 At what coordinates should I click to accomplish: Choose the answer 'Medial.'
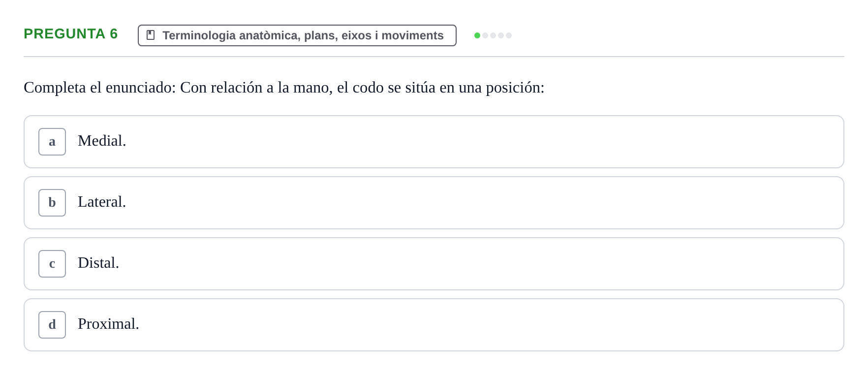point(102,141)
